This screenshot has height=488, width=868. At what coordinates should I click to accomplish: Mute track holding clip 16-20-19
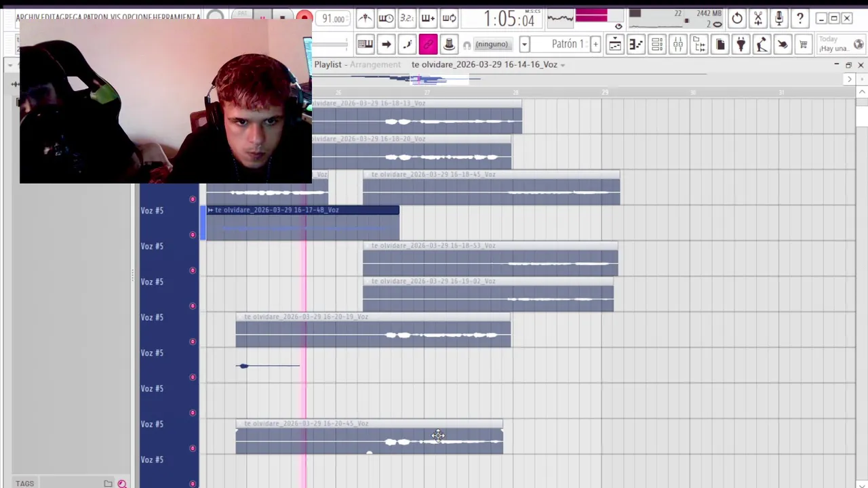tap(193, 342)
